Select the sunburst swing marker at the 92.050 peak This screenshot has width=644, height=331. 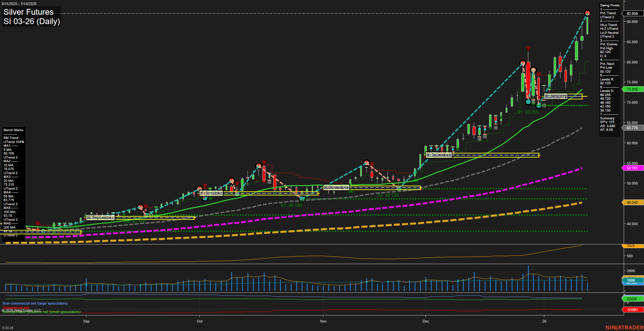(x=588, y=13)
